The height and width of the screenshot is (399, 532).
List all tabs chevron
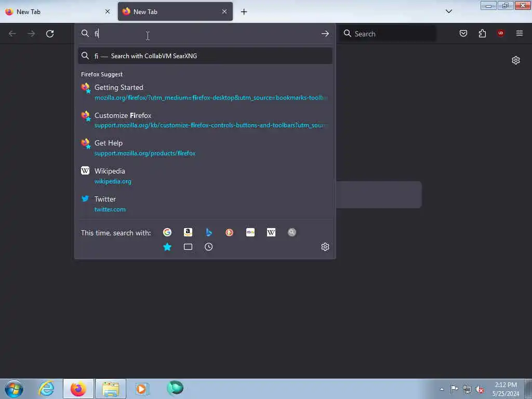(x=449, y=11)
